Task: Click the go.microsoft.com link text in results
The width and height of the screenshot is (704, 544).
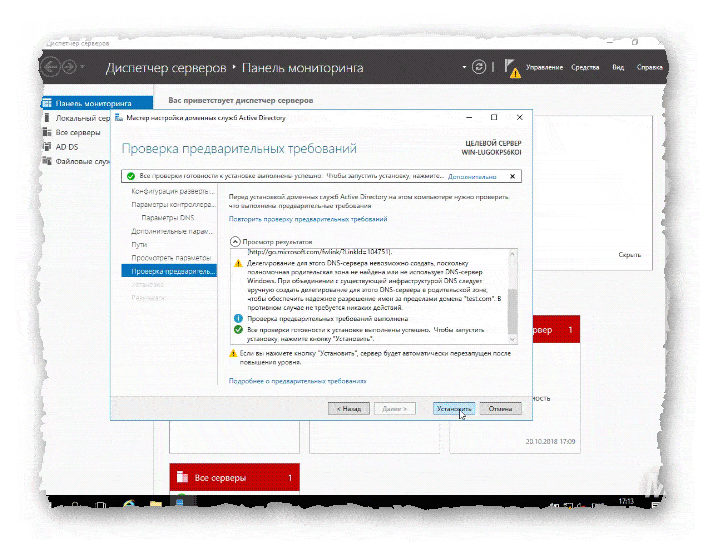Action: click(x=320, y=252)
